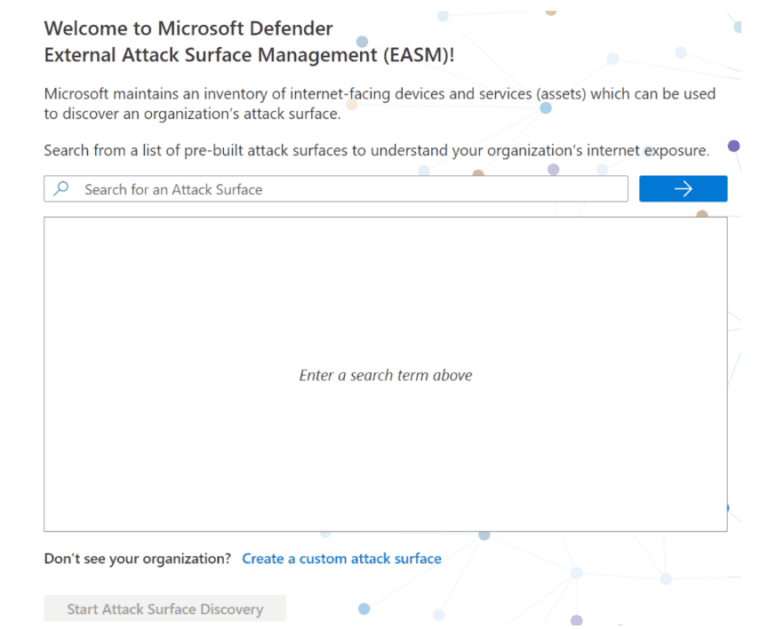The height and width of the screenshot is (629, 768).
Task: Click the blue dot right of the Discovery button
Action: [x=364, y=609]
